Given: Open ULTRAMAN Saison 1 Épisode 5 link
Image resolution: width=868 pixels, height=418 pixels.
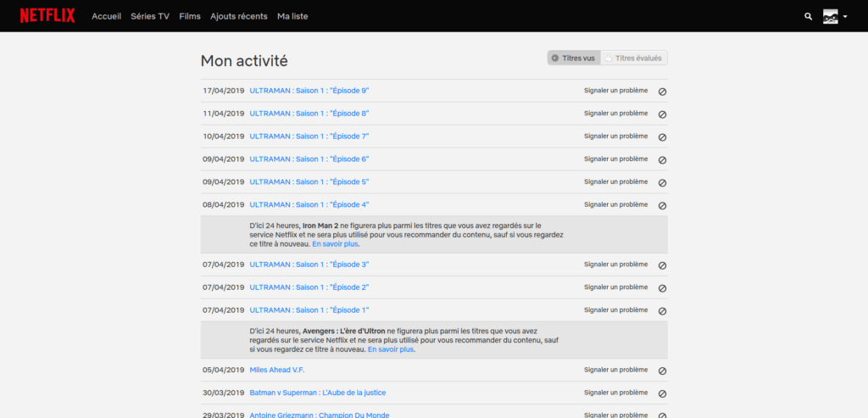Looking at the screenshot, I should [309, 181].
